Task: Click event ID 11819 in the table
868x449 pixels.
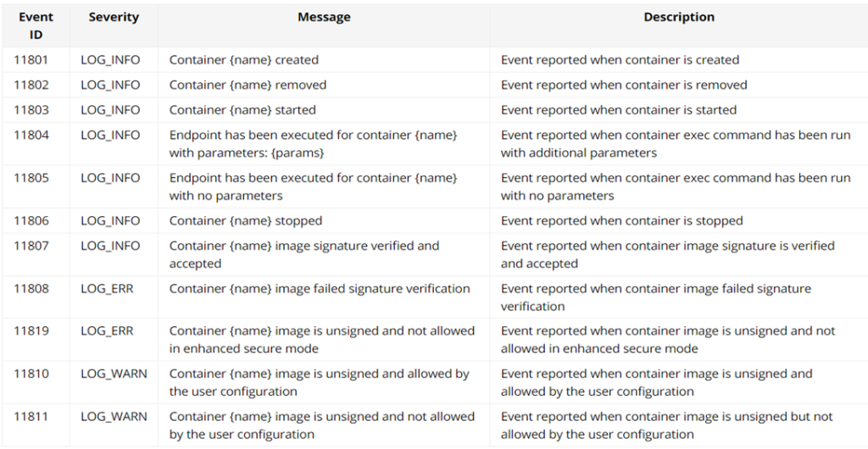Action: coord(31,331)
